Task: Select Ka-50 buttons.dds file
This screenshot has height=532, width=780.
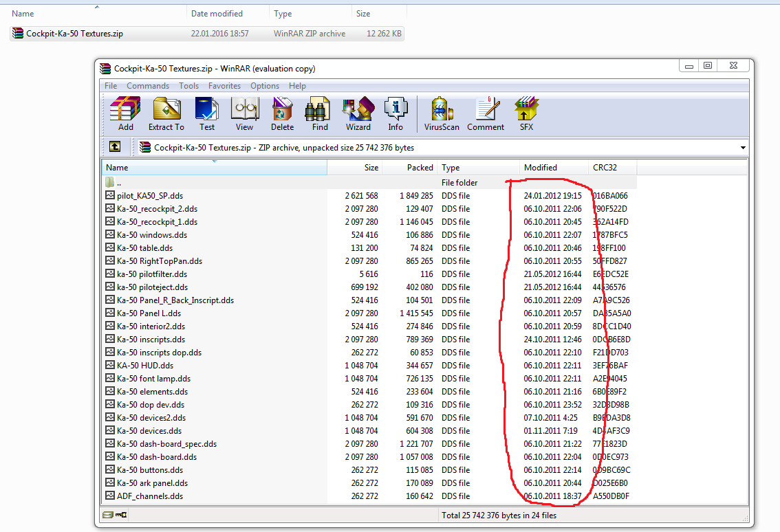Action: coord(150,470)
